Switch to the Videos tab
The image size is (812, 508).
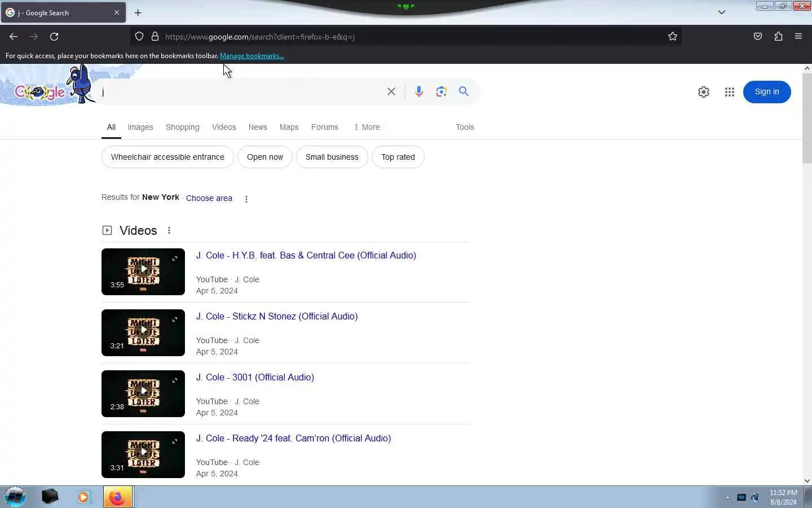[x=224, y=127]
